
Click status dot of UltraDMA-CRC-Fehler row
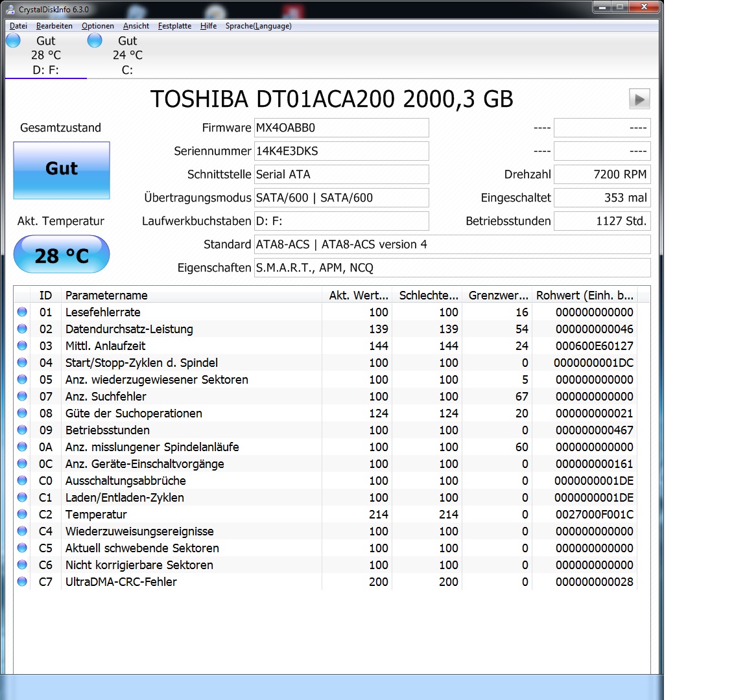coord(22,581)
